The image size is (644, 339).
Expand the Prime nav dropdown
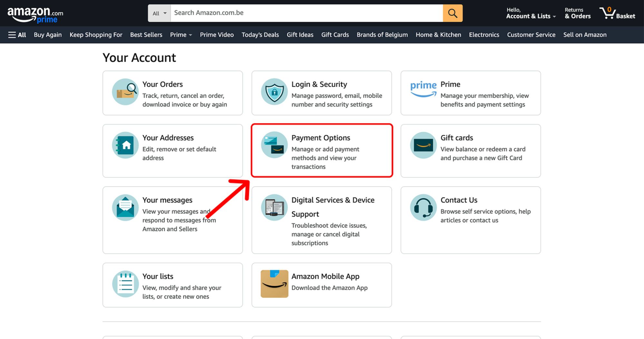coord(181,35)
